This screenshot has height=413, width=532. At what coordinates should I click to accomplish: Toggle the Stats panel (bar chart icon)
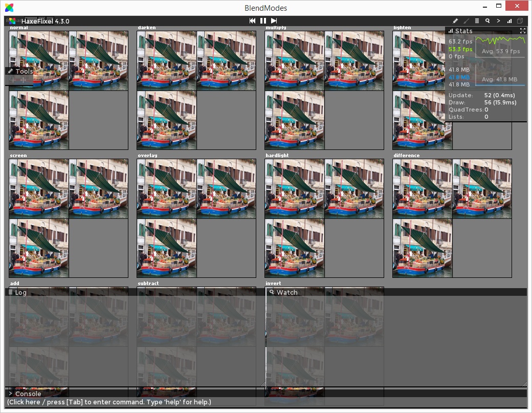[x=509, y=21]
